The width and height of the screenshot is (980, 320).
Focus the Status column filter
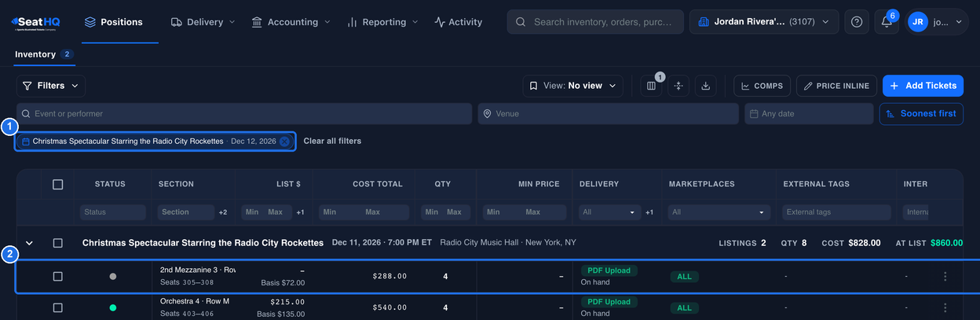113,212
